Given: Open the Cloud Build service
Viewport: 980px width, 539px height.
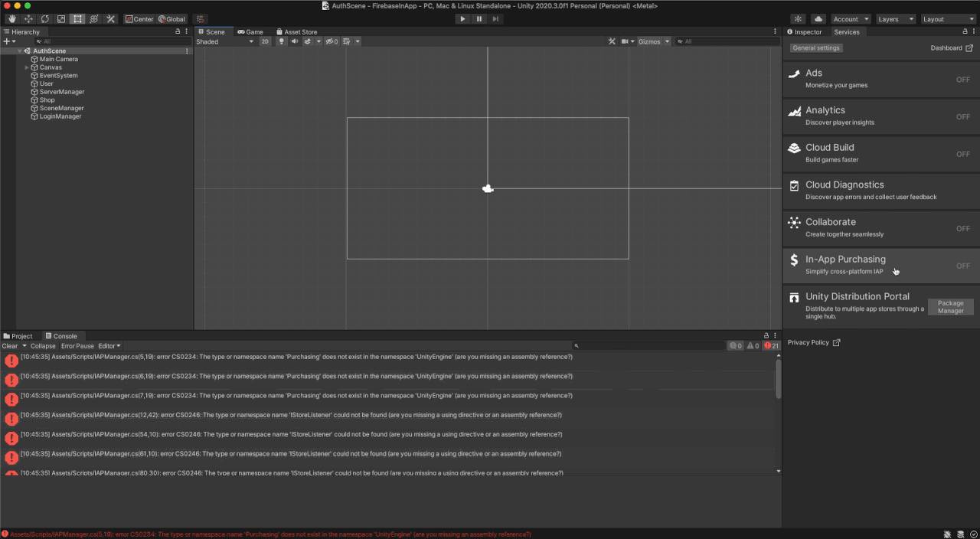Looking at the screenshot, I should pyautogui.click(x=880, y=153).
